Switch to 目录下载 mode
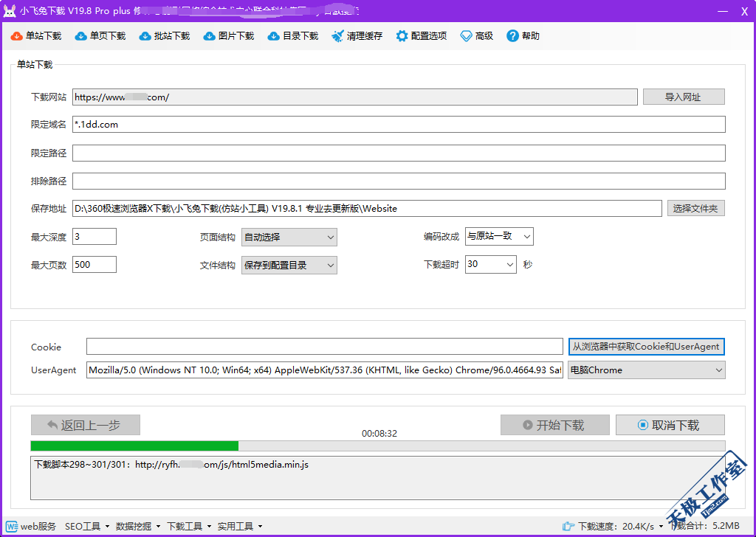 click(293, 36)
